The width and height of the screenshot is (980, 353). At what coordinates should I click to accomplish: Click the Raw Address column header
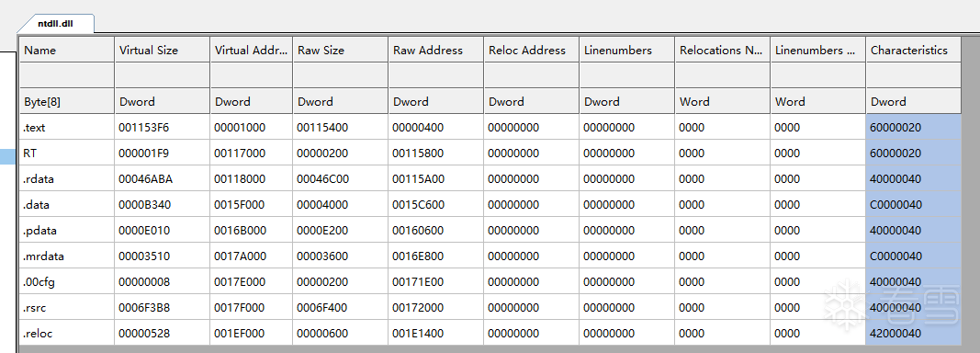435,50
